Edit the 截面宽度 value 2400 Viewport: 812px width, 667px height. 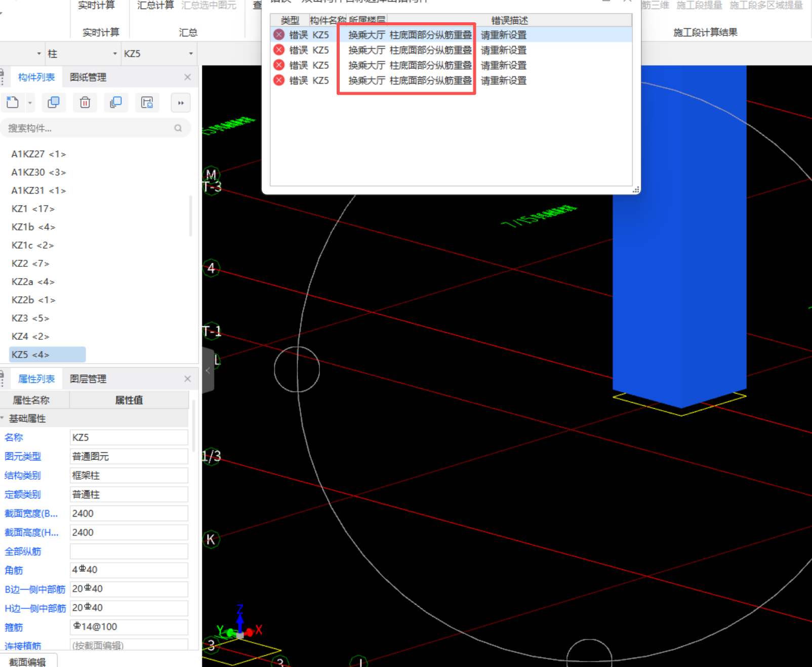129,513
